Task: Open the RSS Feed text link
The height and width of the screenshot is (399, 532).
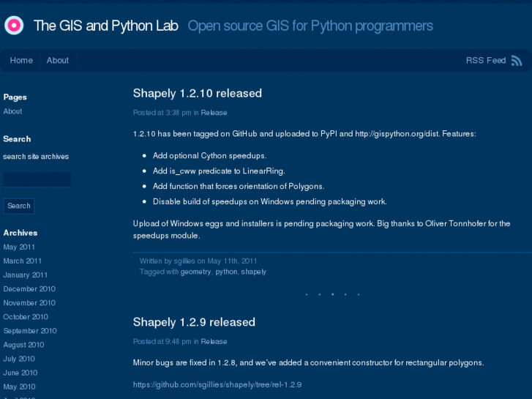Action: tap(485, 61)
